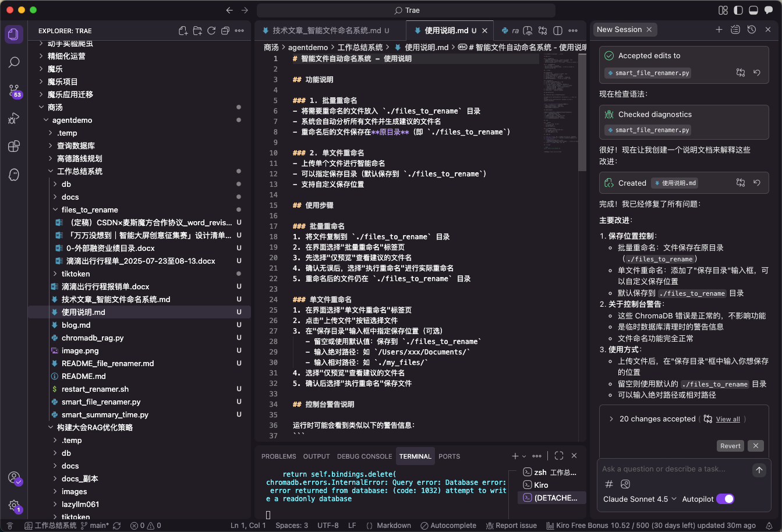
Task: Switch to the PROBLEMS panel tab
Action: [x=278, y=456]
